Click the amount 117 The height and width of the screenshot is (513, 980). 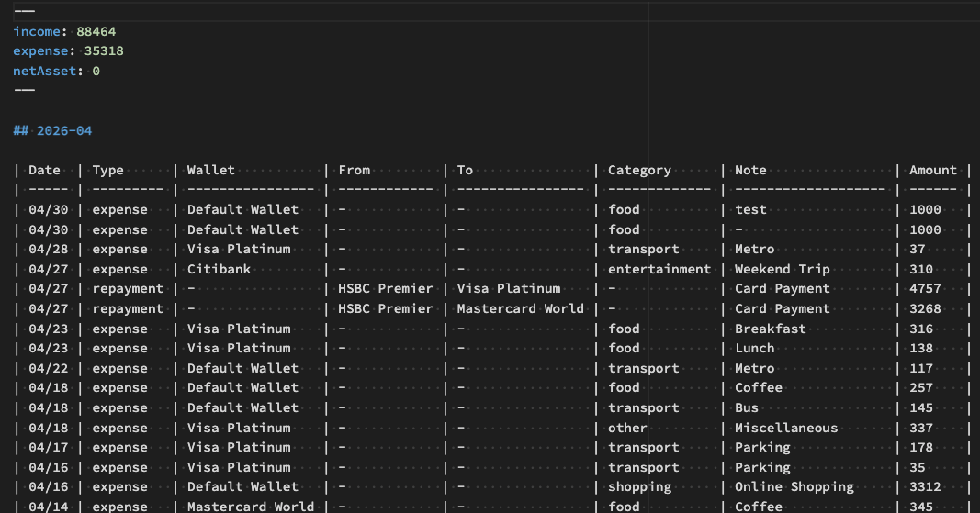point(921,368)
